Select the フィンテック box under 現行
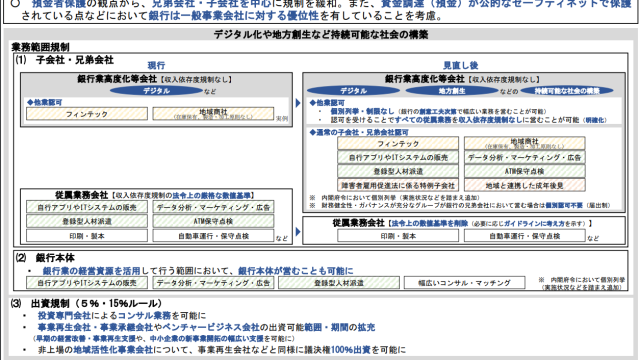This screenshot has width=640, height=360. coord(87,114)
